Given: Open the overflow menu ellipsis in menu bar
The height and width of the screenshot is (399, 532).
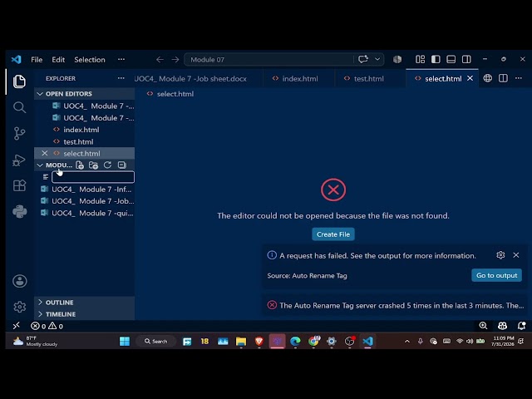Looking at the screenshot, I should pyautogui.click(x=121, y=59).
